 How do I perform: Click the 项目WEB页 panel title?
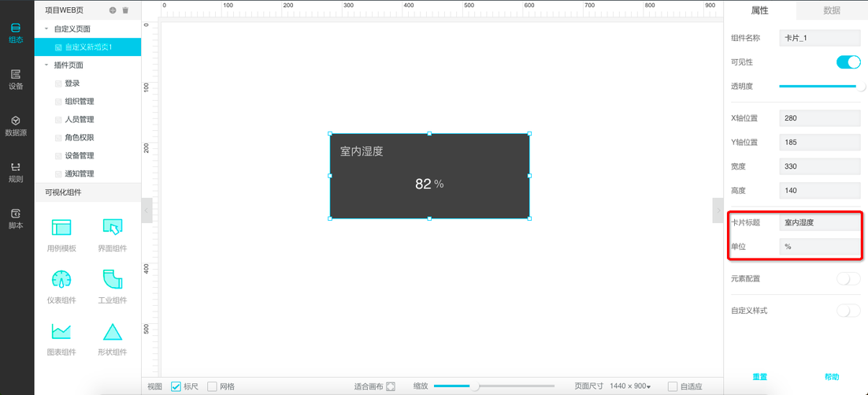coord(64,10)
